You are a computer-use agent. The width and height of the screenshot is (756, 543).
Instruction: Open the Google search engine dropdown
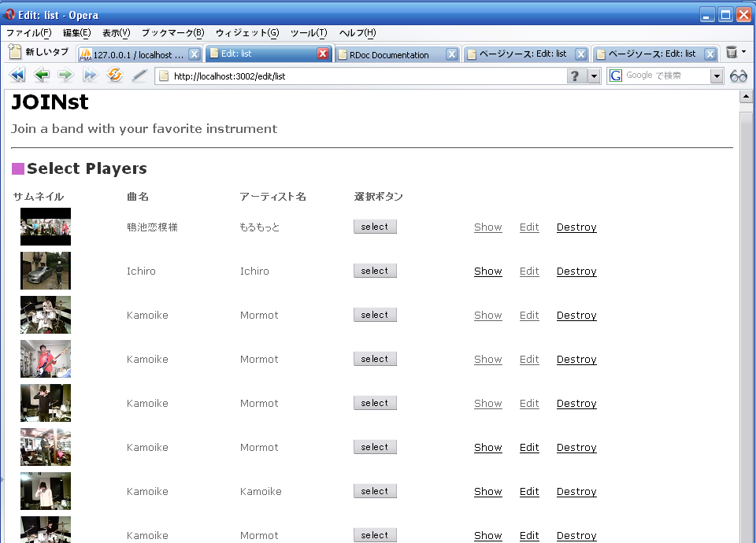pos(716,76)
